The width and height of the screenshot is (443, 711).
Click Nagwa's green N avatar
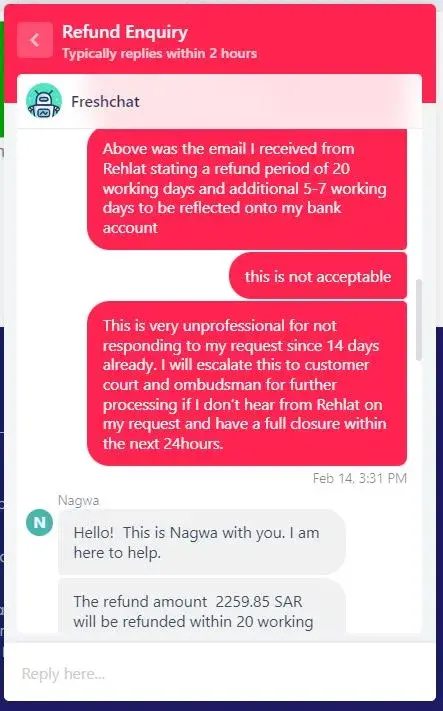point(39,522)
